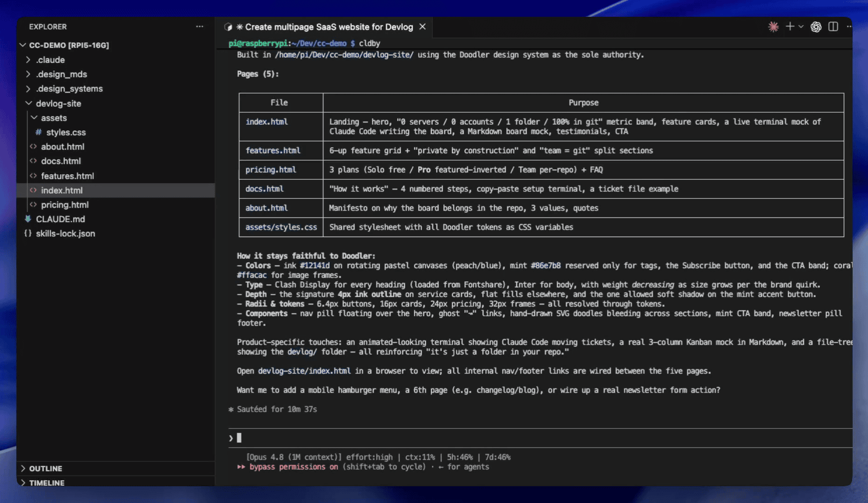Open styles.css in the explorer

coord(66,132)
